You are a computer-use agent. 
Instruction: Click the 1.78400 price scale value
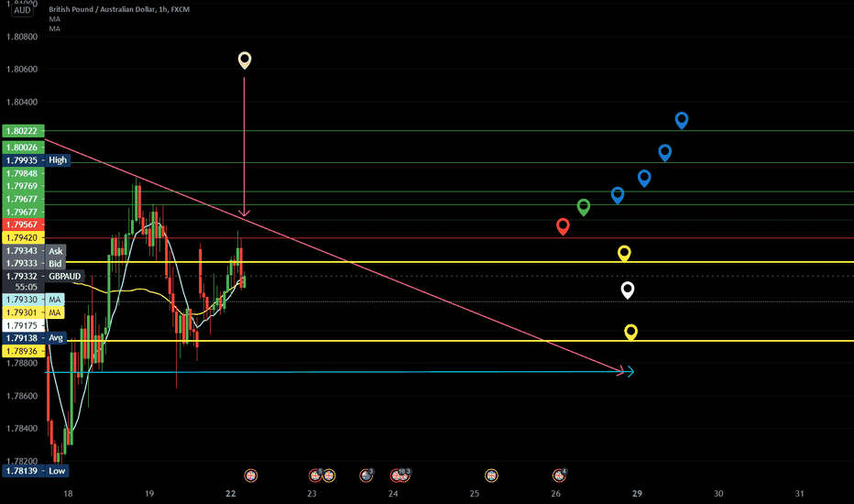pyautogui.click(x=22, y=428)
